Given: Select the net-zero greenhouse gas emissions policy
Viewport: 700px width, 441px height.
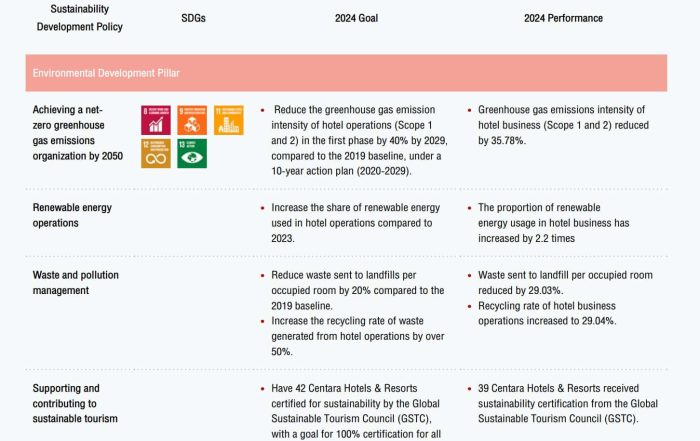Looking at the screenshot, I should click(78, 133).
